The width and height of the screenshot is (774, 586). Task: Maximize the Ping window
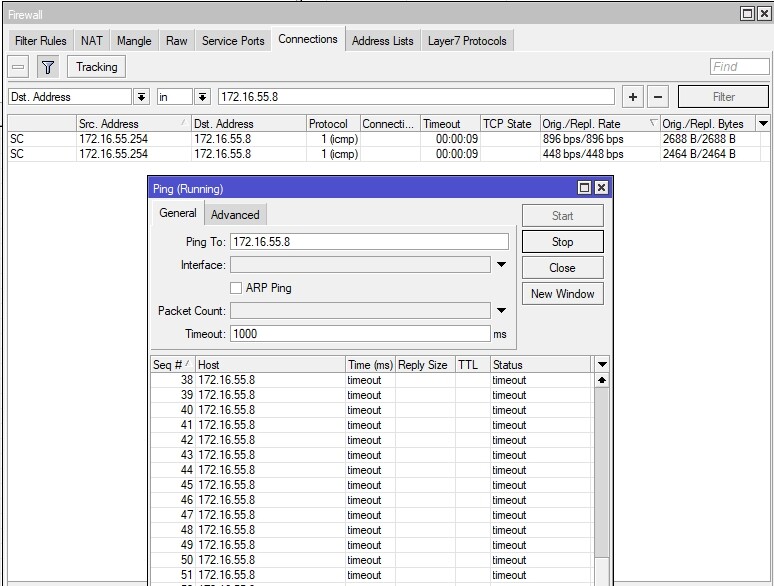click(x=585, y=188)
